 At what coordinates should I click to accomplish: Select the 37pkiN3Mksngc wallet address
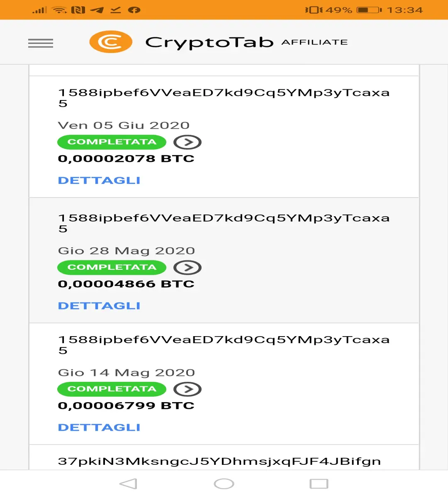[x=219, y=461]
